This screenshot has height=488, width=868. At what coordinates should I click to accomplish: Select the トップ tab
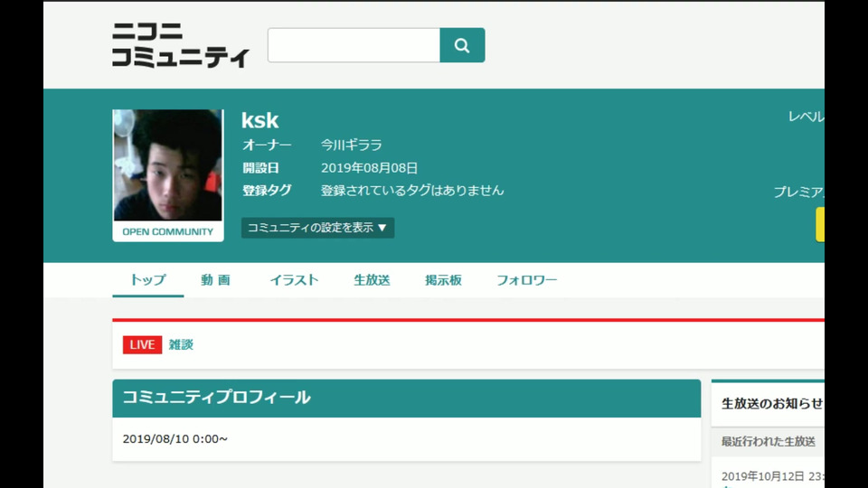click(x=147, y=280)
